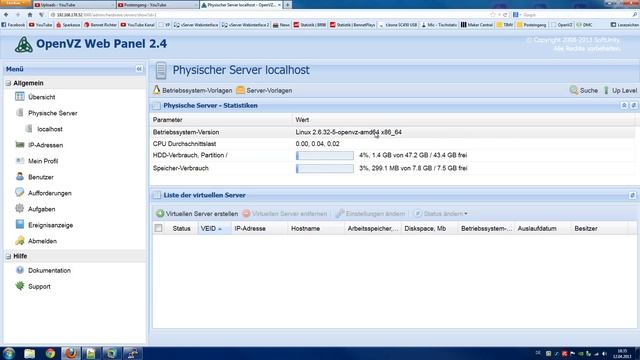Image resolution: width=640 pixels, height=360 pixels.
Task: Click Abmelden to log out
Action: pyautogui.click(x=42, y=241)
